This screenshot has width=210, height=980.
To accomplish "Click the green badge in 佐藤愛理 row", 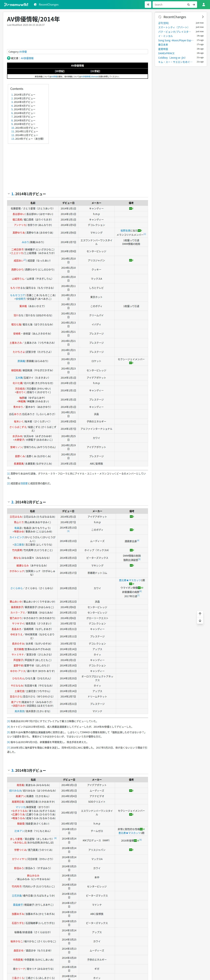I will coord(131,208).
